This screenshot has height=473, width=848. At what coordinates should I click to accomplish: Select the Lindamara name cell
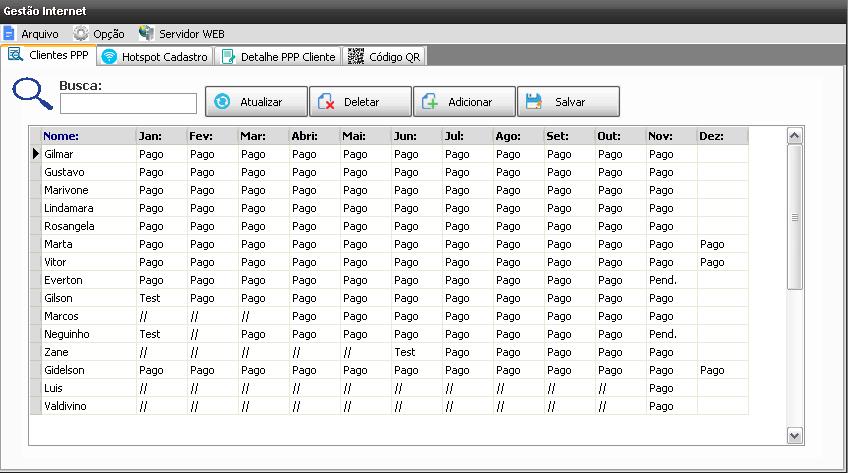(89, 208)
